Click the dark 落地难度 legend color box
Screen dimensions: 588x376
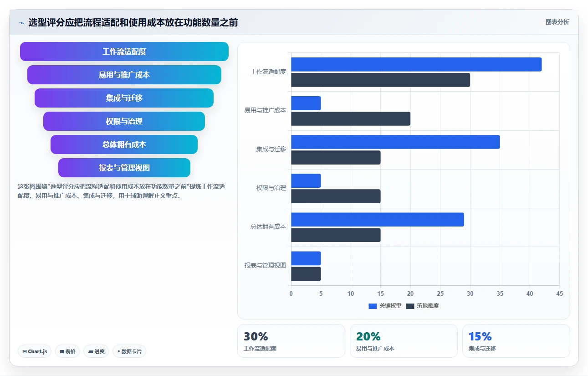coord(410,306)
